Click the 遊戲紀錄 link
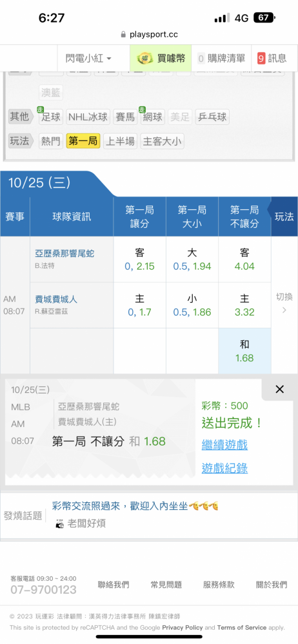This screenshot has height=644, width=298. [x=224, y=468]
